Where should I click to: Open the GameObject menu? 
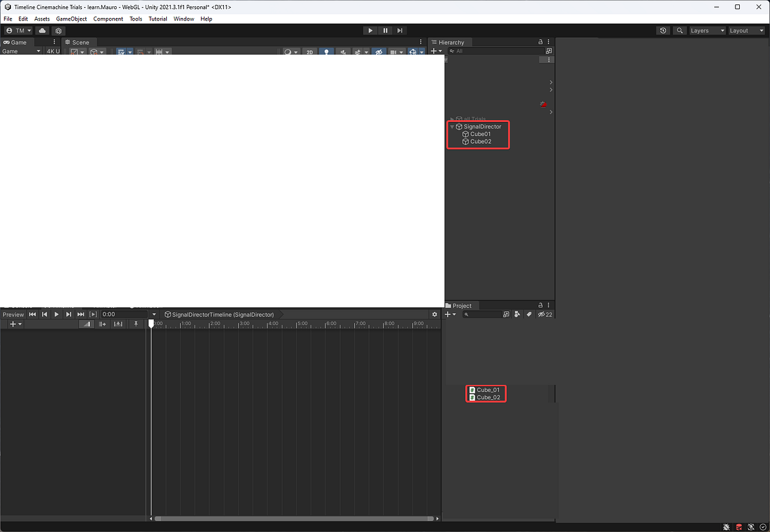[71, 19]
